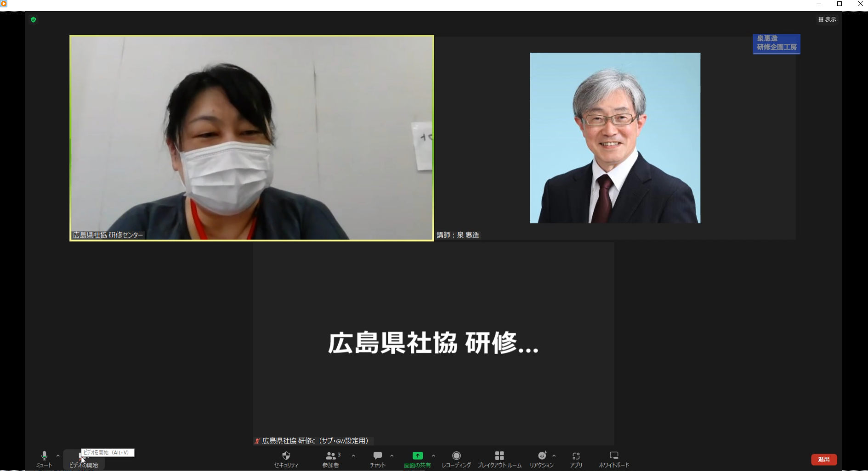Image resolution: width=868 pixels, height=471 pixels.
Task: Select 講師:泉 惠造 participant tile
Action: [615, 138]
